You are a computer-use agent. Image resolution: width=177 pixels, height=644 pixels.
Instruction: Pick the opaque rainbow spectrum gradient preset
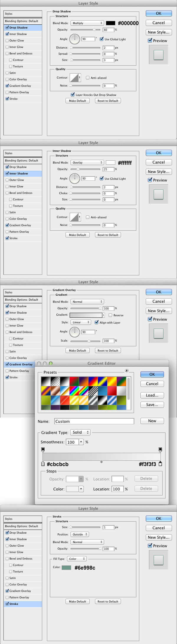click(x=74, y=391)
